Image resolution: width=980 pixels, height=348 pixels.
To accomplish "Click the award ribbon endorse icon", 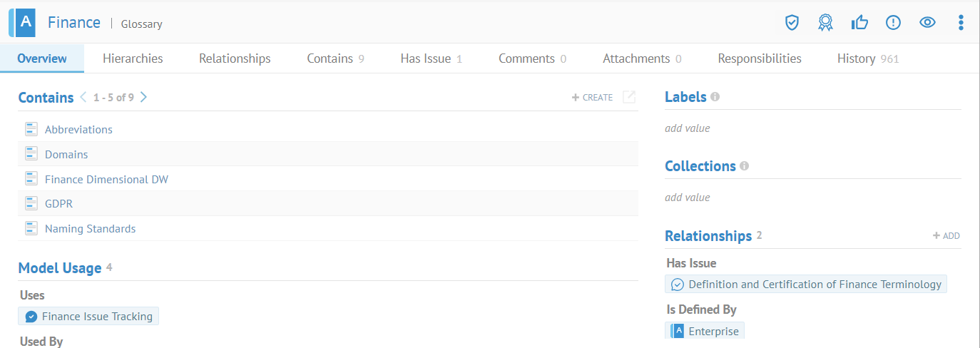I will tap(825, 23).
